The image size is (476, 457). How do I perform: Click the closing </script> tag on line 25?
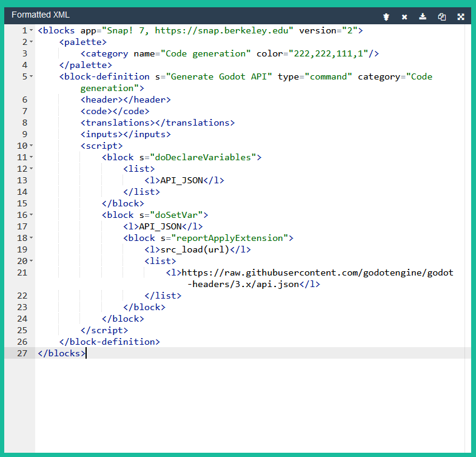click(x=104, y=331)
